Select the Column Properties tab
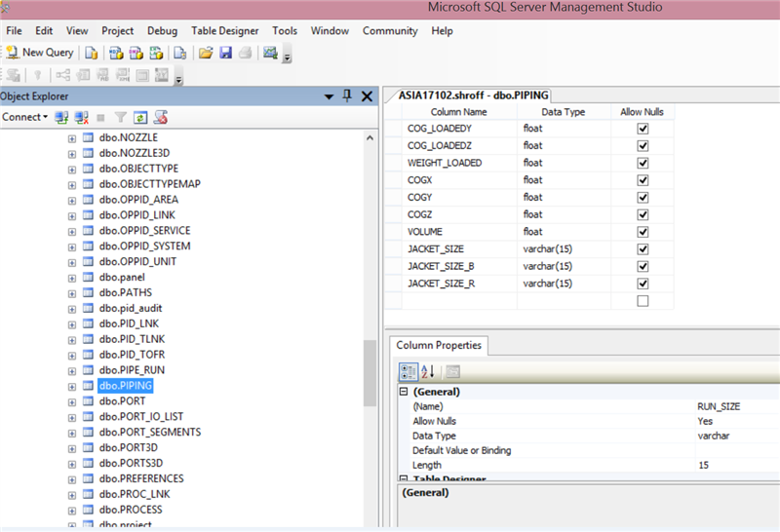Viewport: 780px width, 532px height. pos(439,345)
